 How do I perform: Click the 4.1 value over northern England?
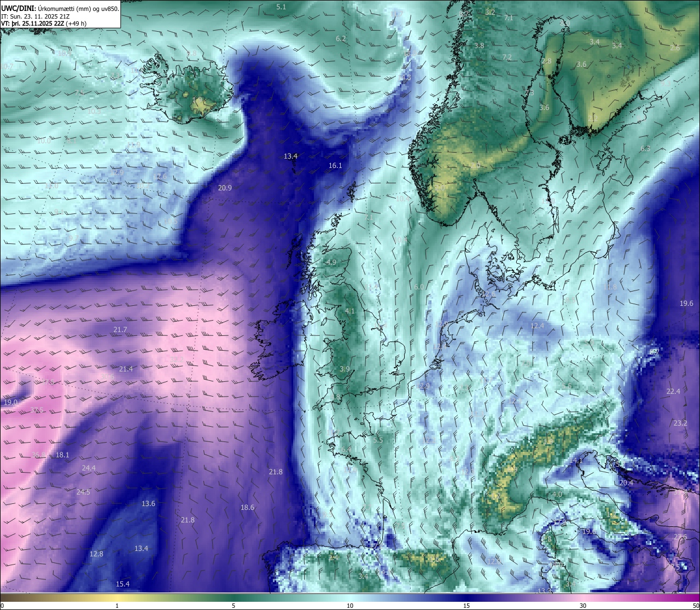pyautogui.click(x=349, y=311)
